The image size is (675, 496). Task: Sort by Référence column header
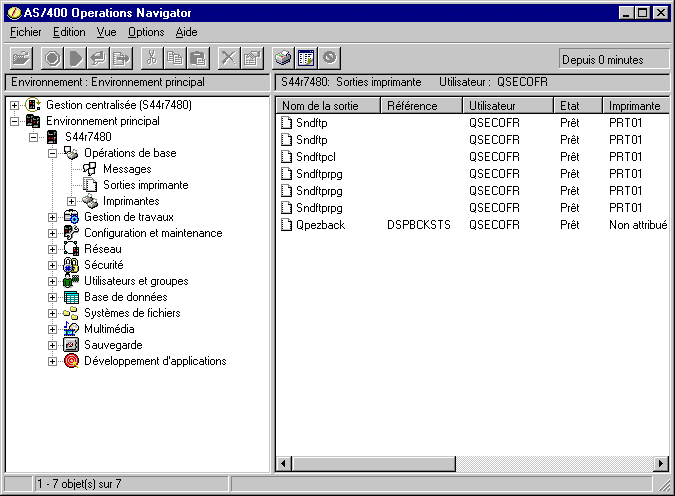point(422,105)
